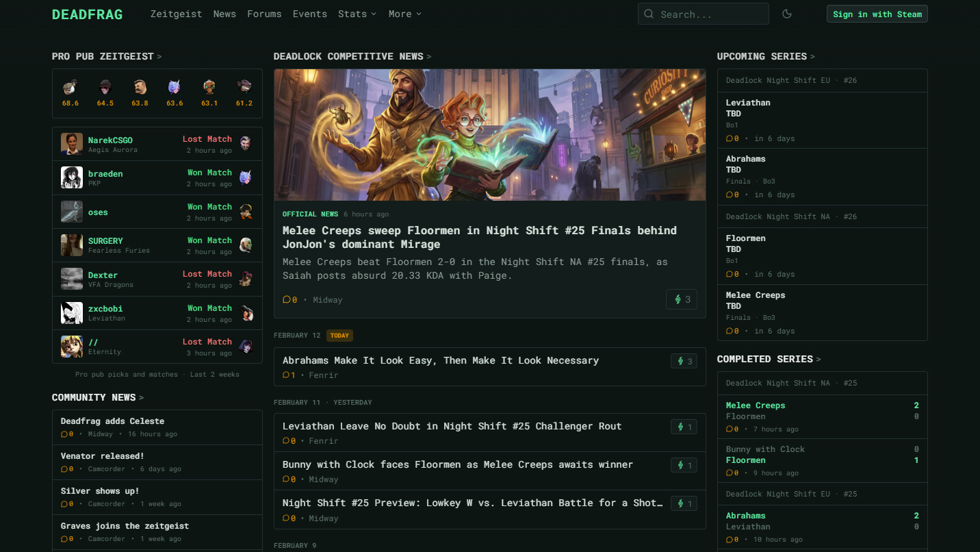980x552 pixels.
Task: Open Deadfrag adds Celeste community post
Action: (112, 421)
